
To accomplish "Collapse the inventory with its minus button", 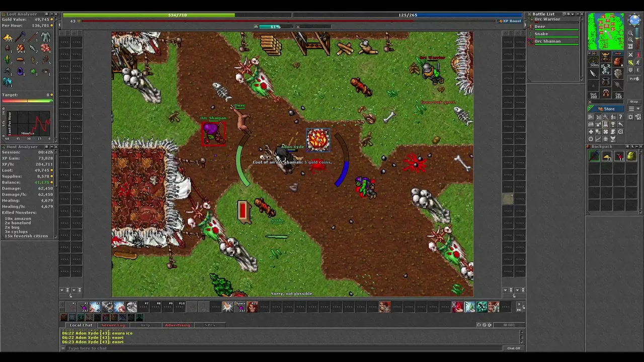I will pos(590,53).
